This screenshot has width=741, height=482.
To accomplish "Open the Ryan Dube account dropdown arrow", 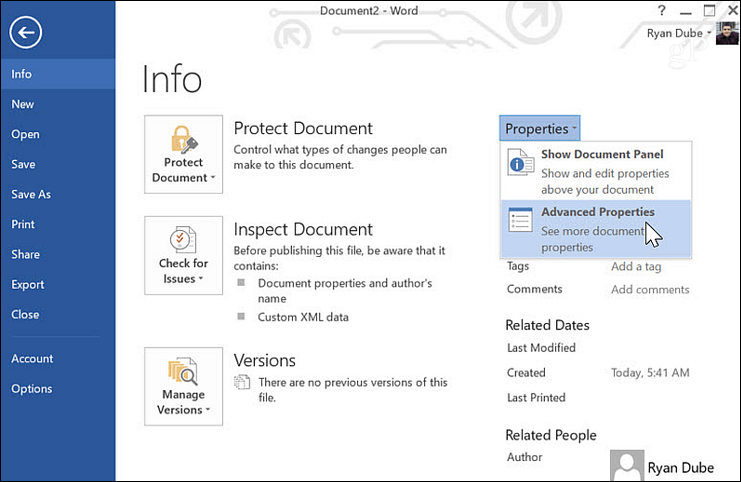I will tap(709, 33).
